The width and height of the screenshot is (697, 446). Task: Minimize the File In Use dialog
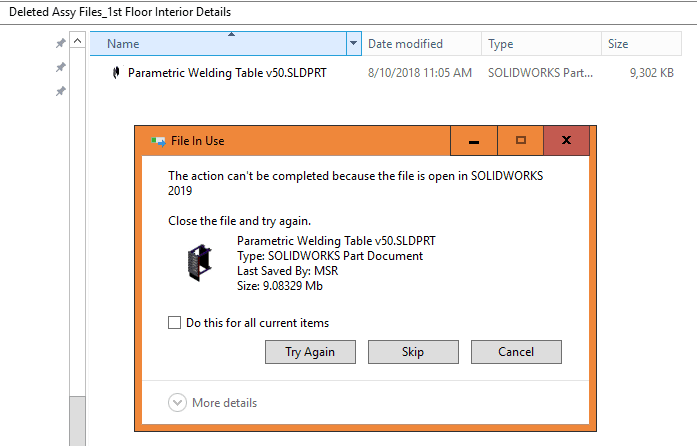[474, 141]
